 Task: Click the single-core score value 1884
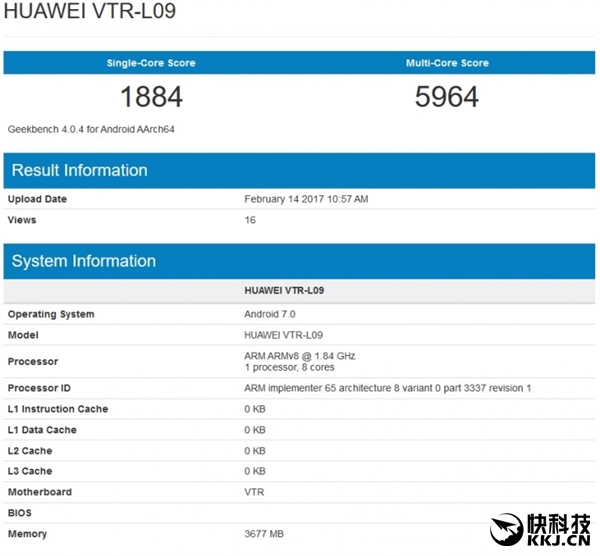pos(152,96)
